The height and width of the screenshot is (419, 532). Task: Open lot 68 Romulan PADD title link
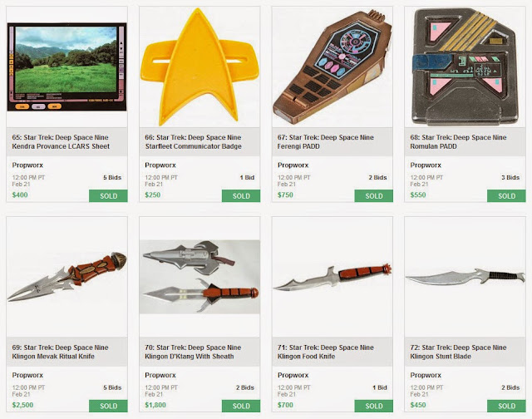(x=458, y=142)
